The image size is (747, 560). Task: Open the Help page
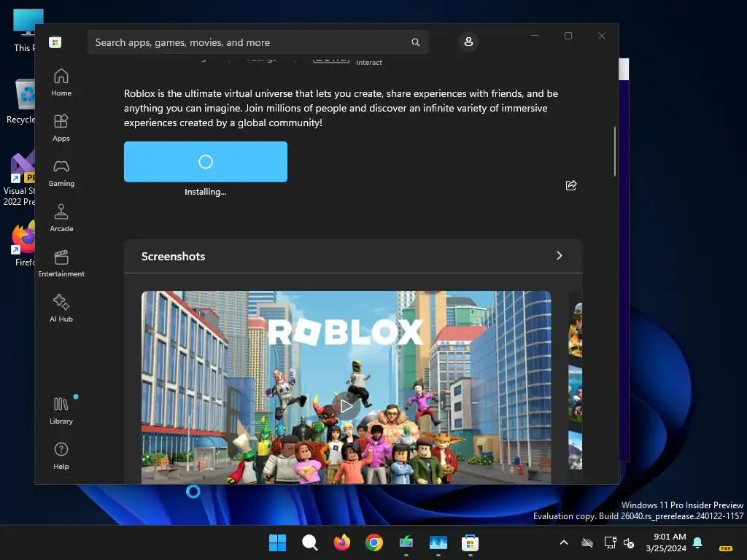coord(61,456)
